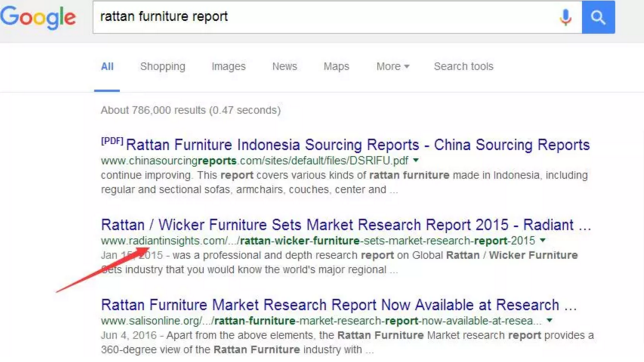Click the [PDF] label of first result

coord(112,141)
